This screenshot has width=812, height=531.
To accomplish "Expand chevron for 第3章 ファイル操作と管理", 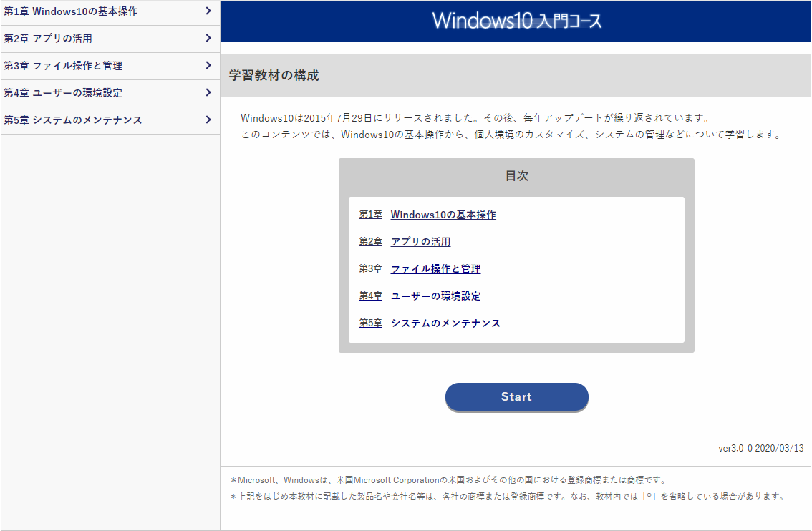I will pos(208,65).
